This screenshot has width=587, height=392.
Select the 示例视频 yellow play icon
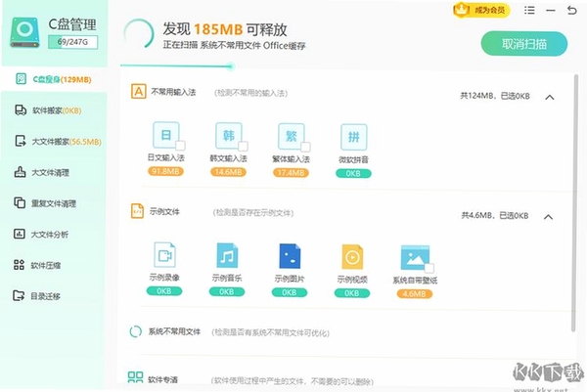click(352, 257)
